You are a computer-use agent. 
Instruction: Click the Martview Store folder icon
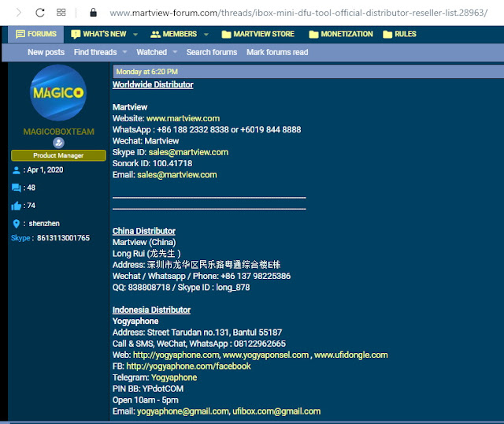226,35
